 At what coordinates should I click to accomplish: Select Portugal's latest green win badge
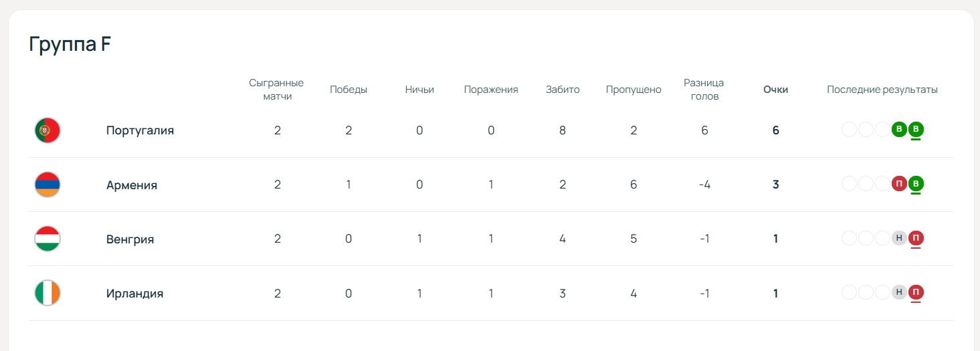[916, 130]
